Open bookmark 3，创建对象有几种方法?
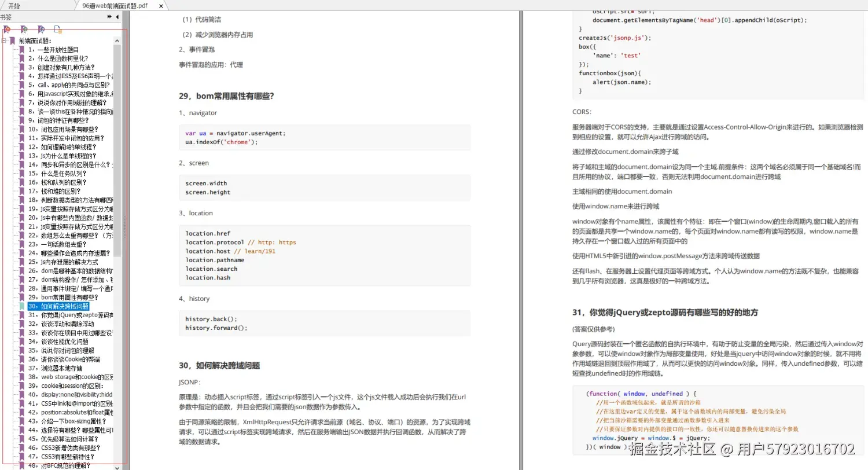Image resolution: width=868 pixels, height=470 pixels. (61, 67)
